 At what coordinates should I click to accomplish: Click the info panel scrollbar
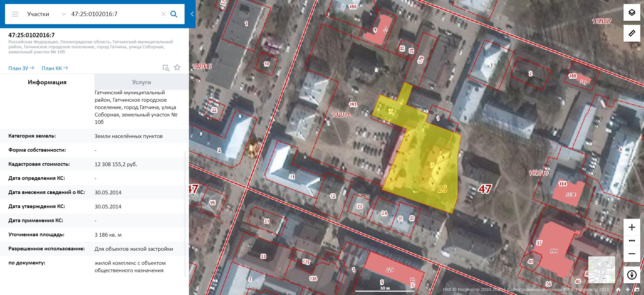coord(185,214)
